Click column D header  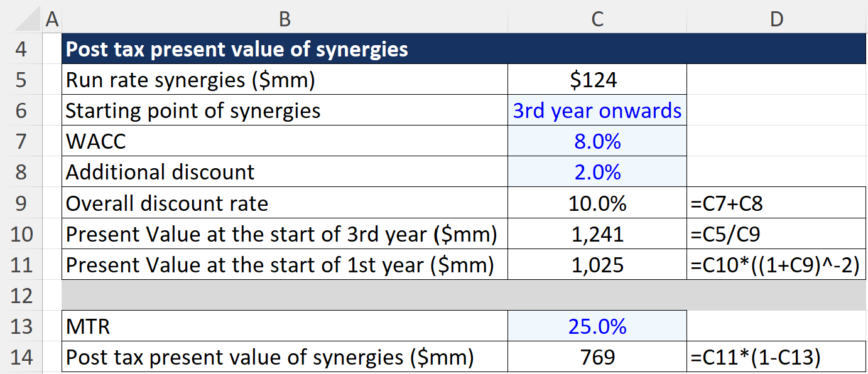(777, 19)
